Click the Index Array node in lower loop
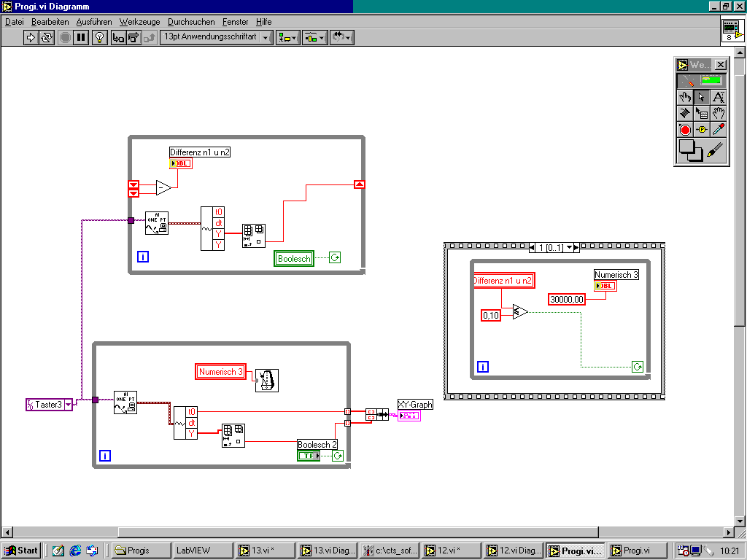The width and height of the screenshot is (747, 560). tap(233, 436)
